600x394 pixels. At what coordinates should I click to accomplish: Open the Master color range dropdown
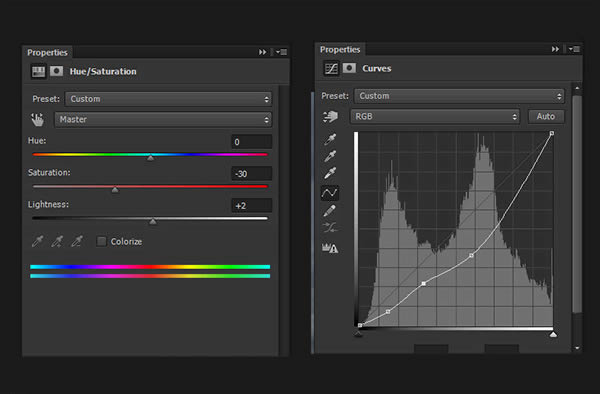(163, 120)
